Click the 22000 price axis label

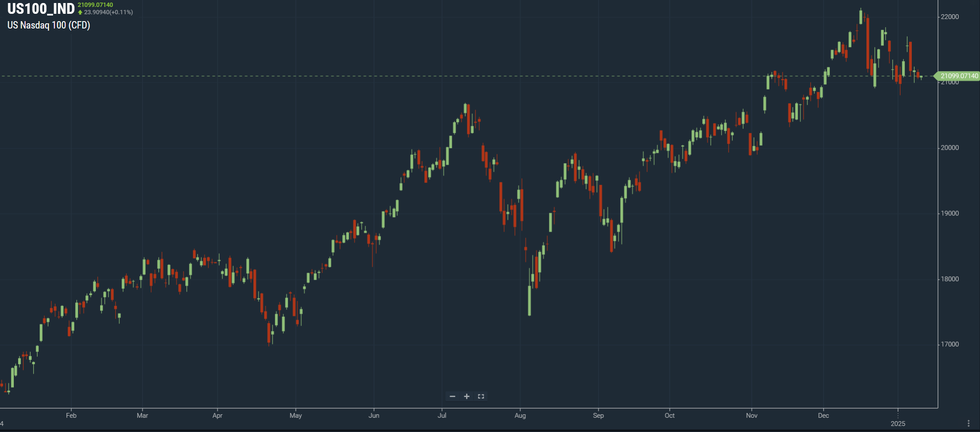[x=950, y=17]
